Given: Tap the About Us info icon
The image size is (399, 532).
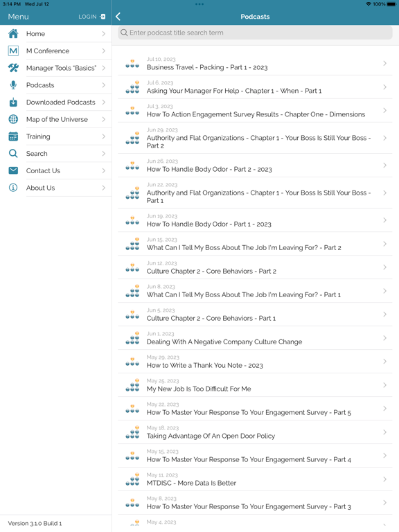Looking at the screenshot, I should point(13,188).
